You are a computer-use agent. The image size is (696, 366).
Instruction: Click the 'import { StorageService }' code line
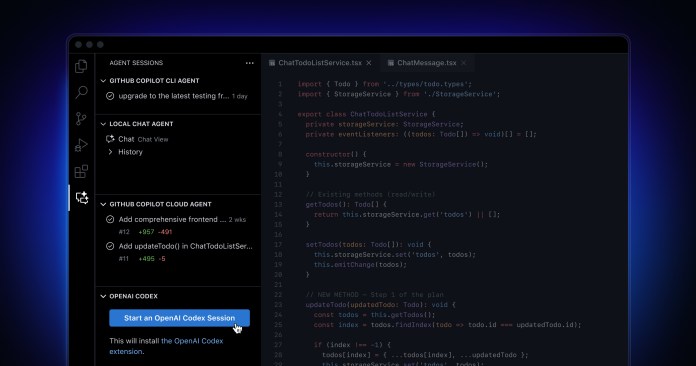click(399, 94)
